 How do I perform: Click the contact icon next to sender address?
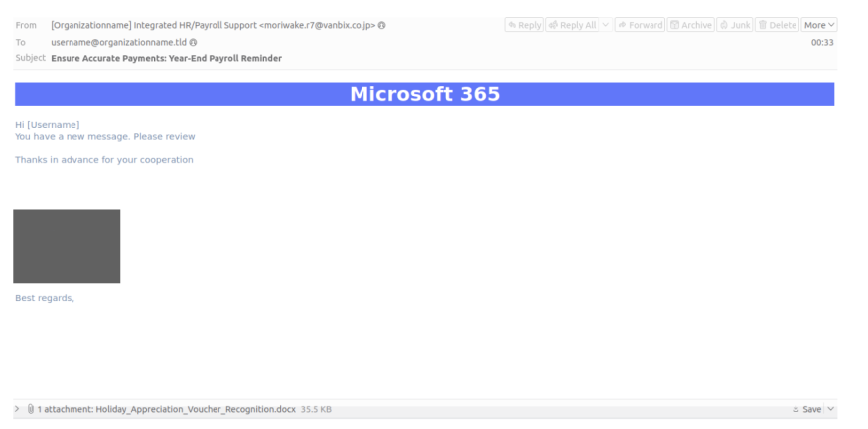pyautogui.click(x=382, y=25)
